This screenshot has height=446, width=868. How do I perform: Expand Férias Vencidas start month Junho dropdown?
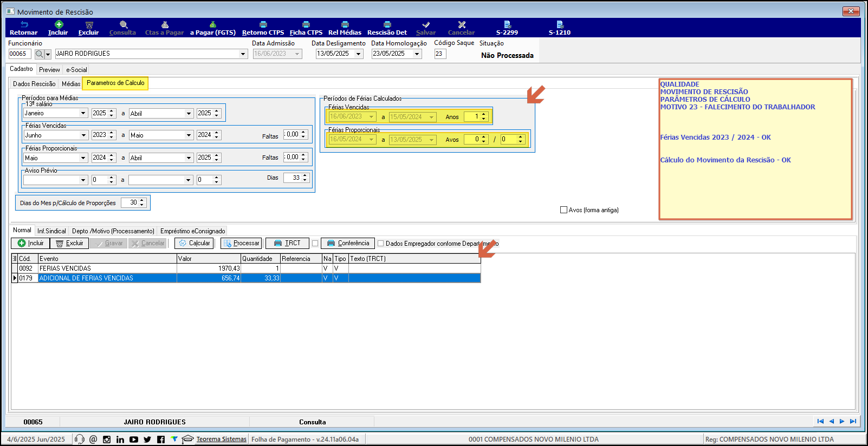[83, 135]
